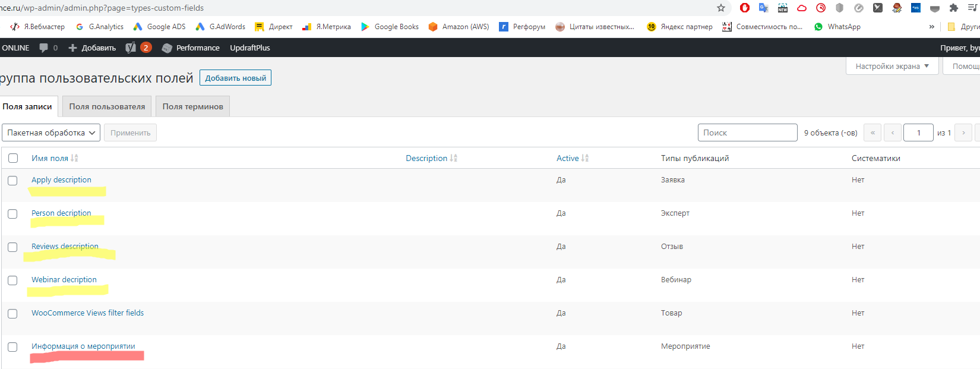This screenshot has width=980, height=369.
Task: Open the comments bubble in admin bar
Action: pos(48,48)
